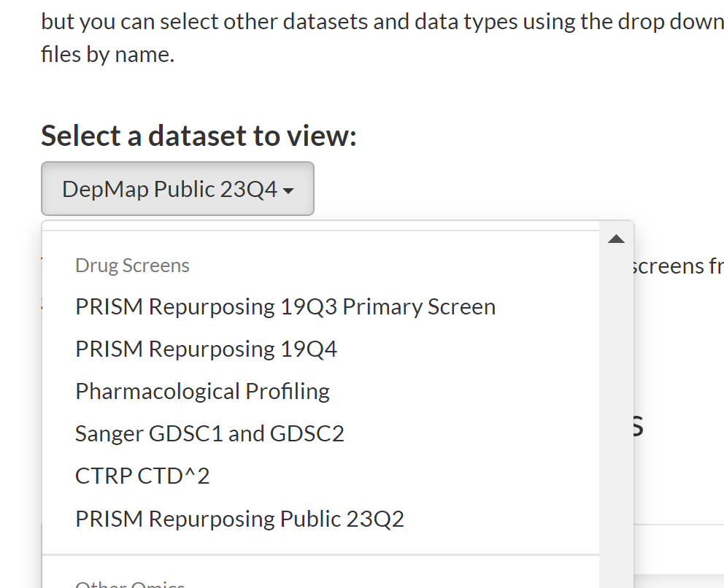
Task: Click the word 'DepMap' in the dropdown button
Action: point(105,189)
